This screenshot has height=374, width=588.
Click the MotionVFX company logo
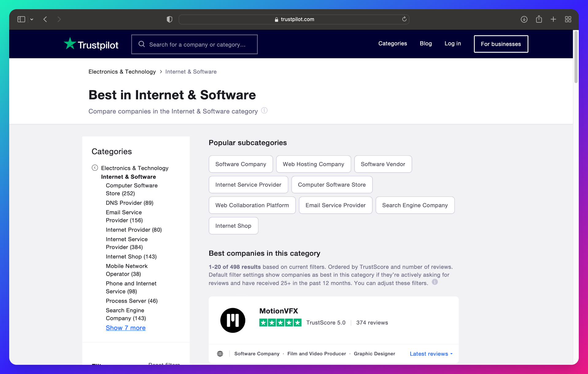point(233,320)
